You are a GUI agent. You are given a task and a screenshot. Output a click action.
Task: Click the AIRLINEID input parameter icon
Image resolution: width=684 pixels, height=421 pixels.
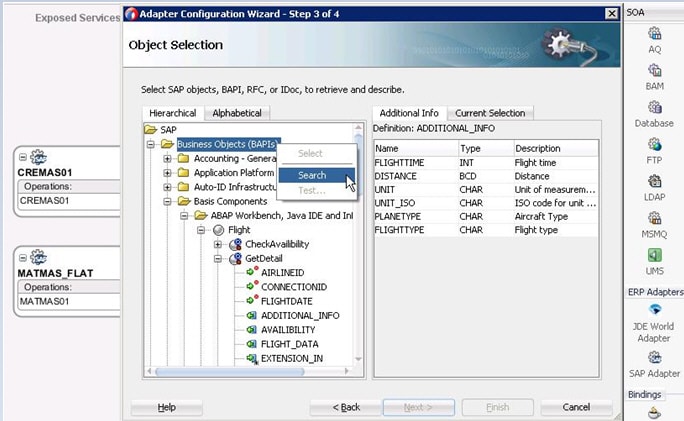pyautogui.click(x=252, y=272)
